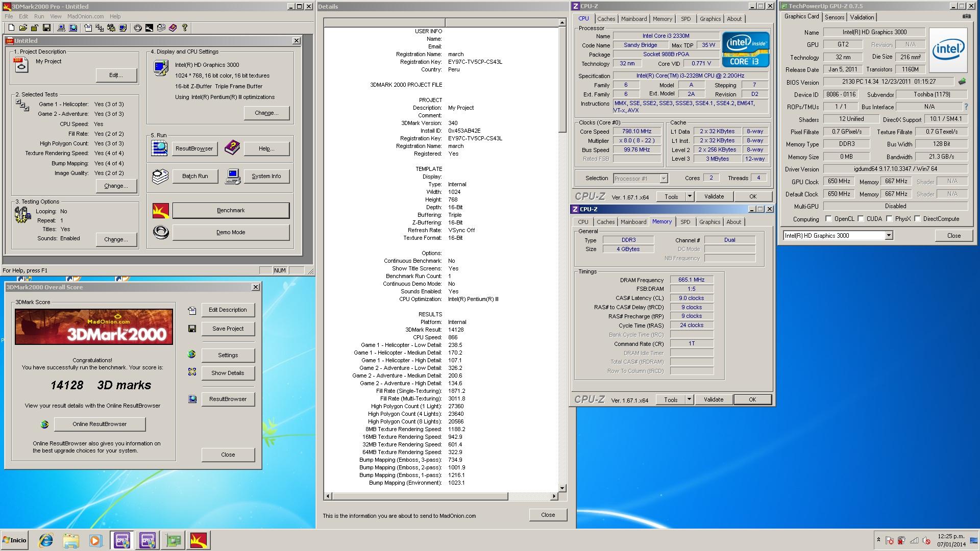Click the Demo mode reel toolbar icon

[x=138, y=28]
